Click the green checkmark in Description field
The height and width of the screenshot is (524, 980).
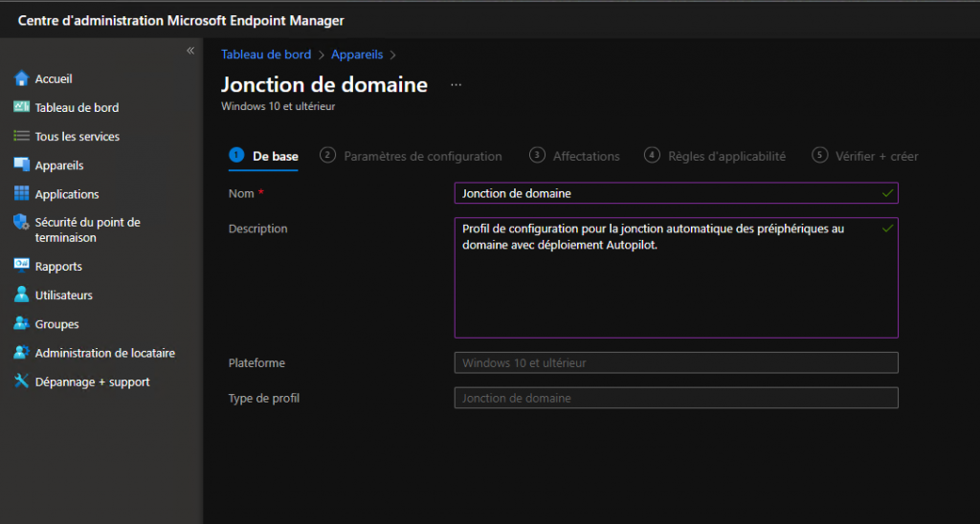[x=887, y=229]
